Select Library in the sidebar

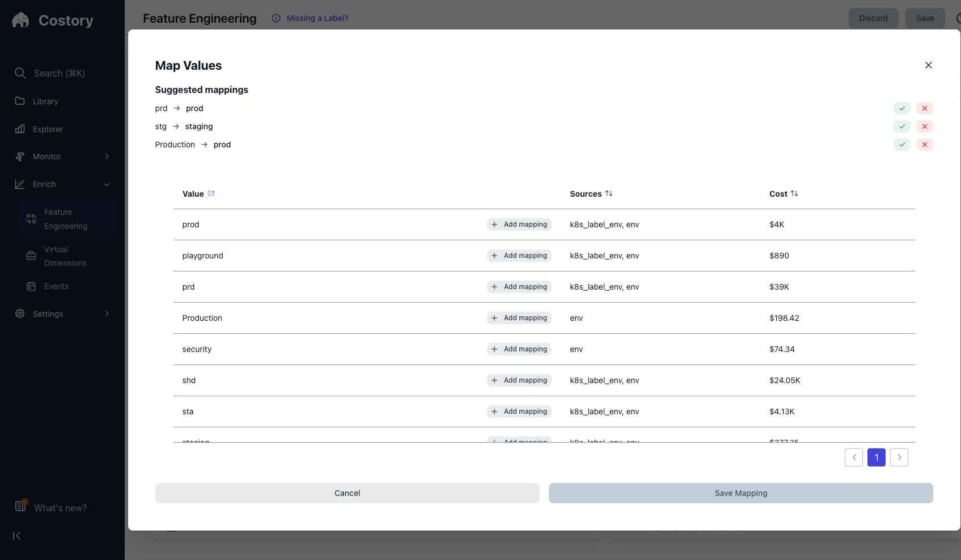[46, 101]
